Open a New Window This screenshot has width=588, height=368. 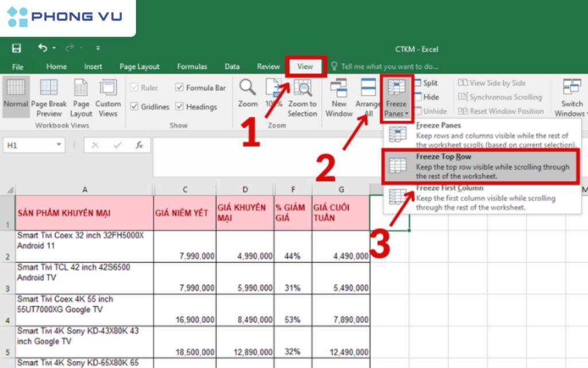tap(339, 98)
